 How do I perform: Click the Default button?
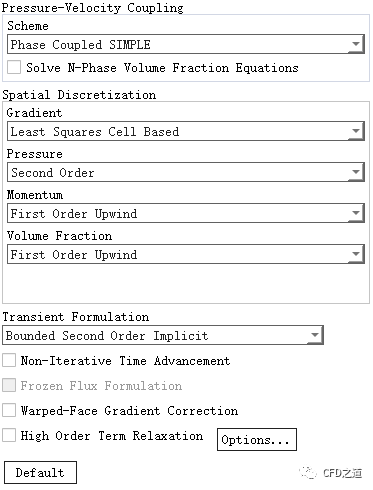pos(40,472)
